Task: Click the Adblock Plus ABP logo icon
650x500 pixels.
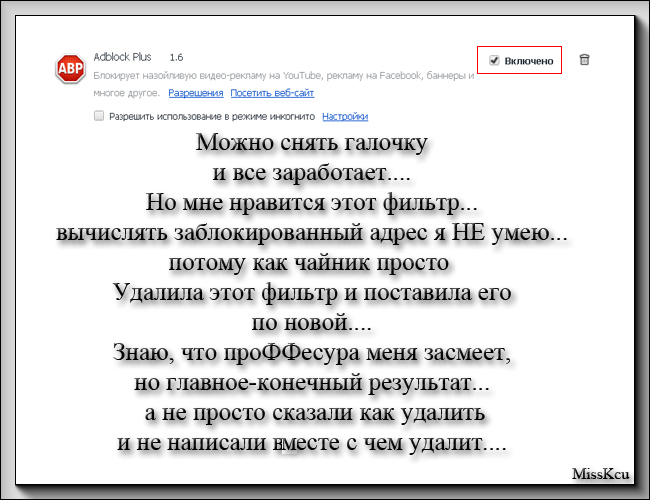Action: 70,68
